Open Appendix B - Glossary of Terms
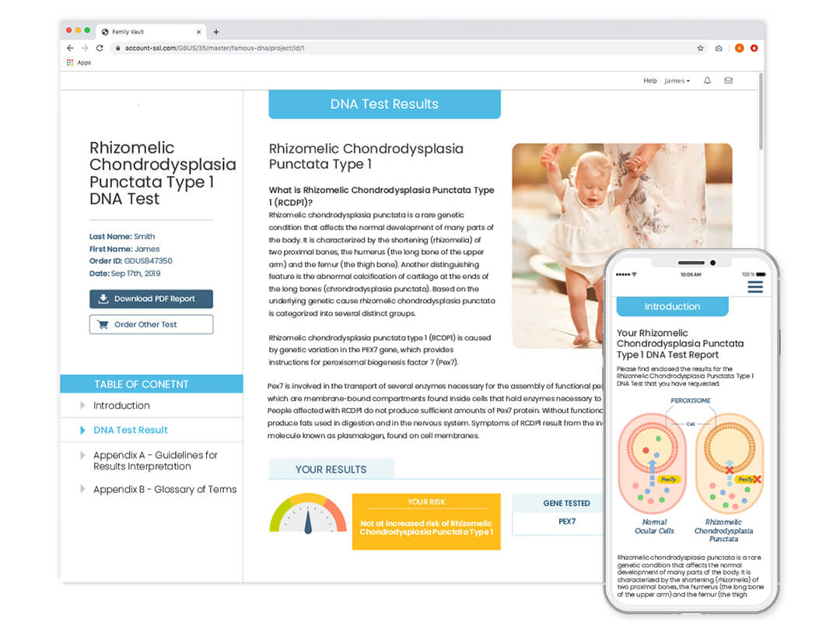Screen dimensions: 840x622 click(164, 489)
